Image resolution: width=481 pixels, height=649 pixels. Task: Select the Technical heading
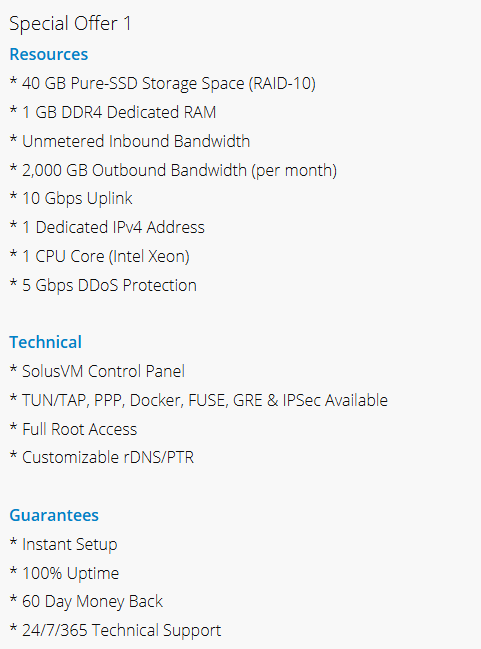46,342
